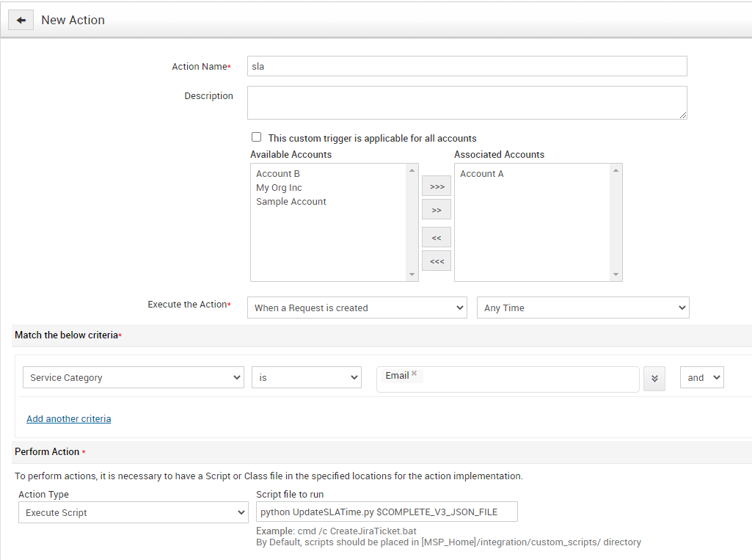Open the Action Type Execute Script dropdown
The height and width of the screenshot is (560, 752).
click(133, 512)
